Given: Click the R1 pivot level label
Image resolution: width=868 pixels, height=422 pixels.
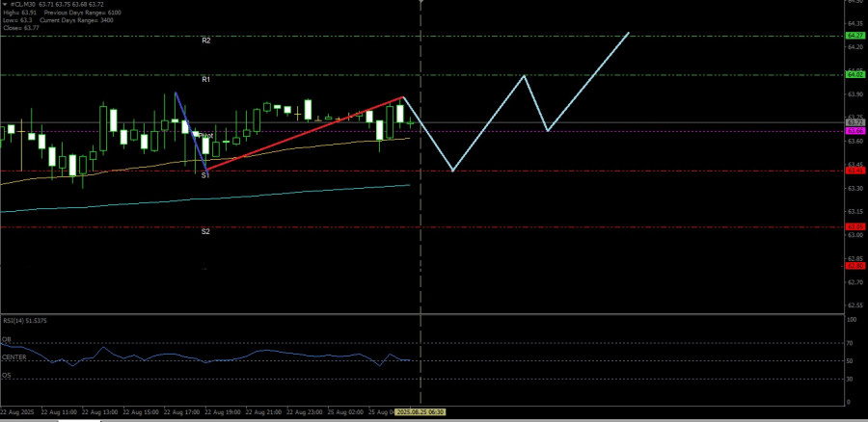Looking at the screenshot, I should 206,80.
